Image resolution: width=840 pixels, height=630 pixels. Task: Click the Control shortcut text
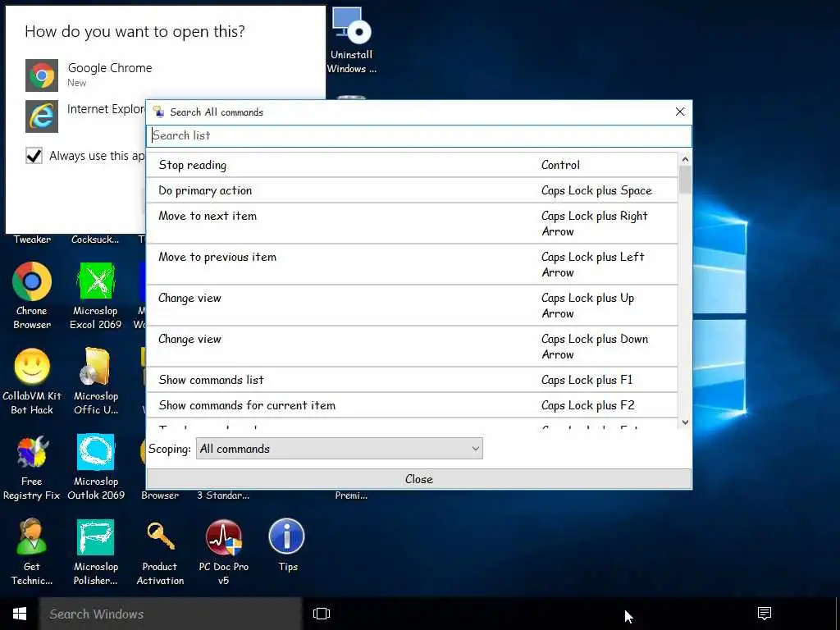(560, 165)
